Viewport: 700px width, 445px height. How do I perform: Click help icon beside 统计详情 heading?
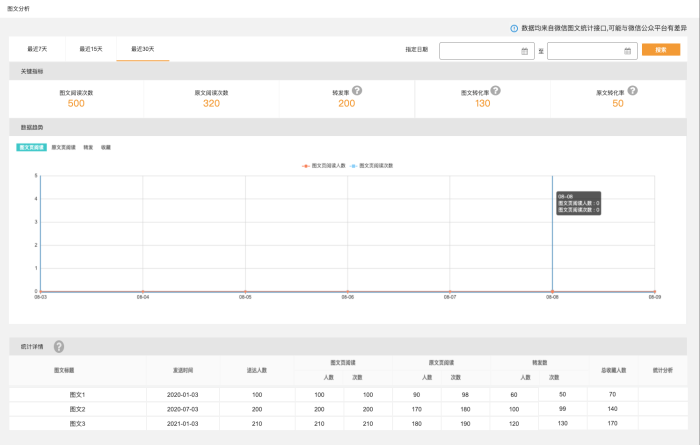[59, 347]
